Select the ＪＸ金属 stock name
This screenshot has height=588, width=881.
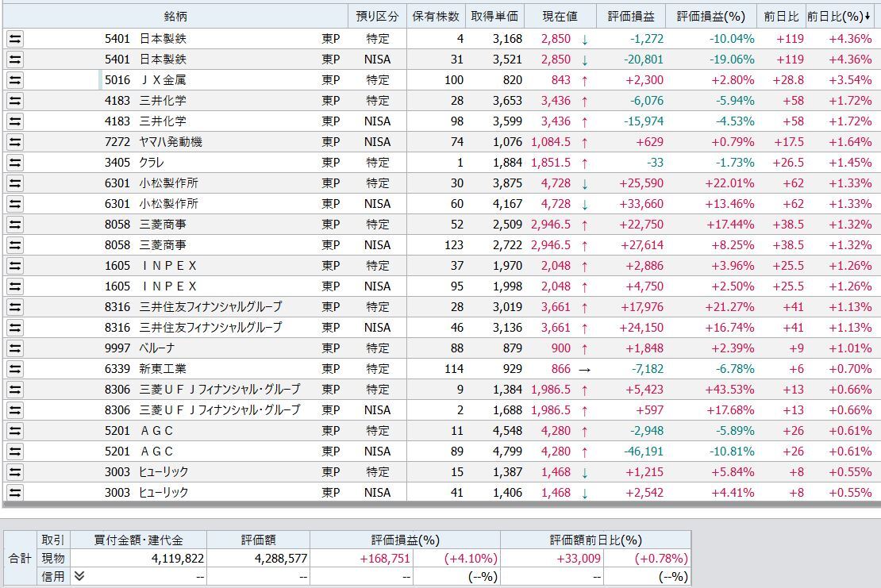tap(163, 80)
